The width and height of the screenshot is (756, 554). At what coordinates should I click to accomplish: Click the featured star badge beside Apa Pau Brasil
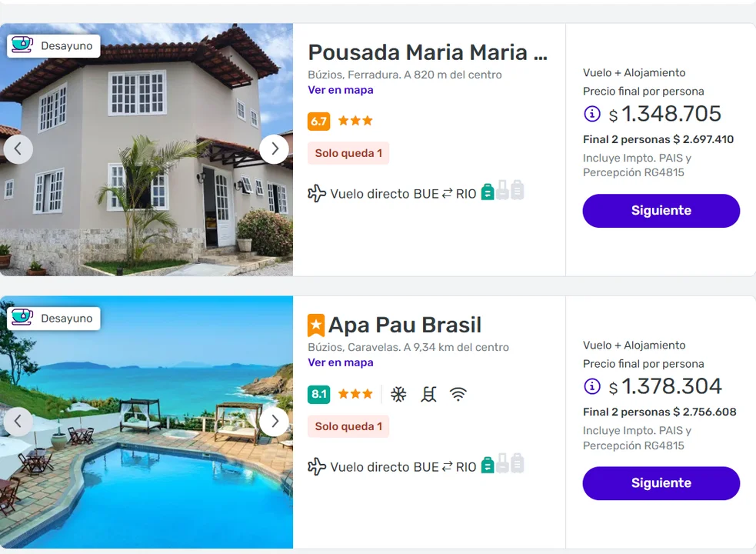(316, 325)
